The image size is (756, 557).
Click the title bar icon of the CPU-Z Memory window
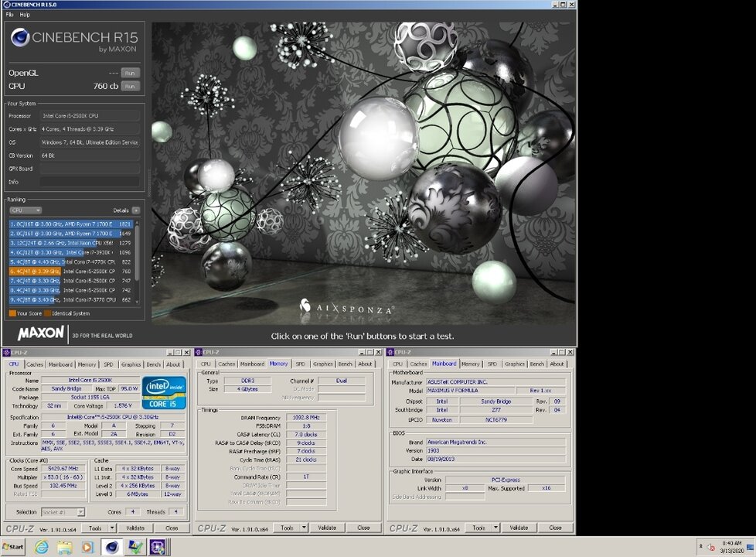point(198,352)
